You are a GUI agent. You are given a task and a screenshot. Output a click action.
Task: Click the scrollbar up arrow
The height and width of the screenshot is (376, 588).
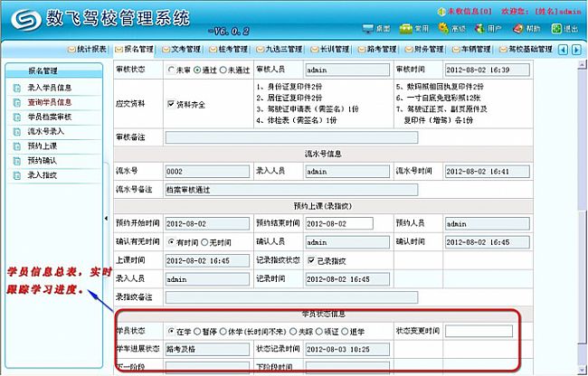coord(582,64)
